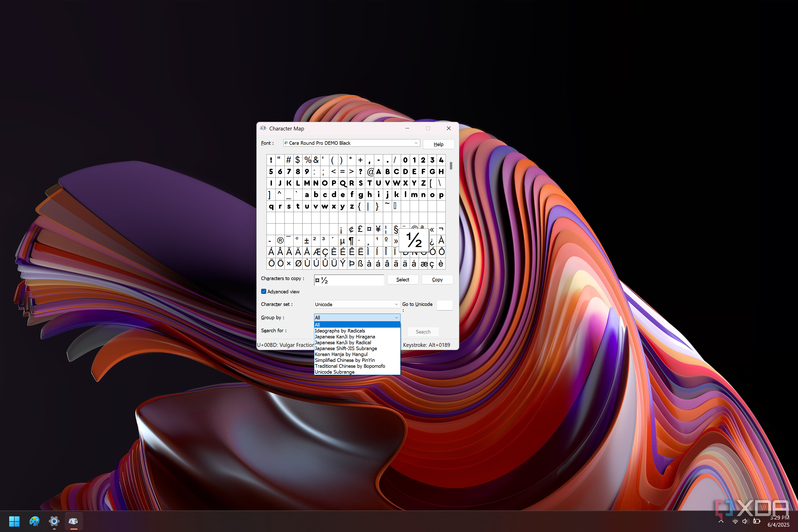Screen dimensions: 798x532
Task: Click the battery status tray icon
Action: [756, 521]
